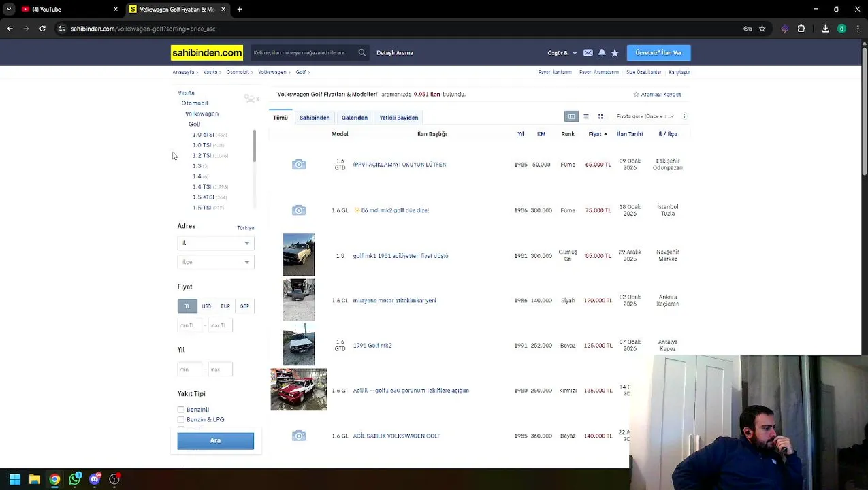Click the Volkswagen breadcrumb link
This screenshot has height=490, width=868.
(272, 72)
